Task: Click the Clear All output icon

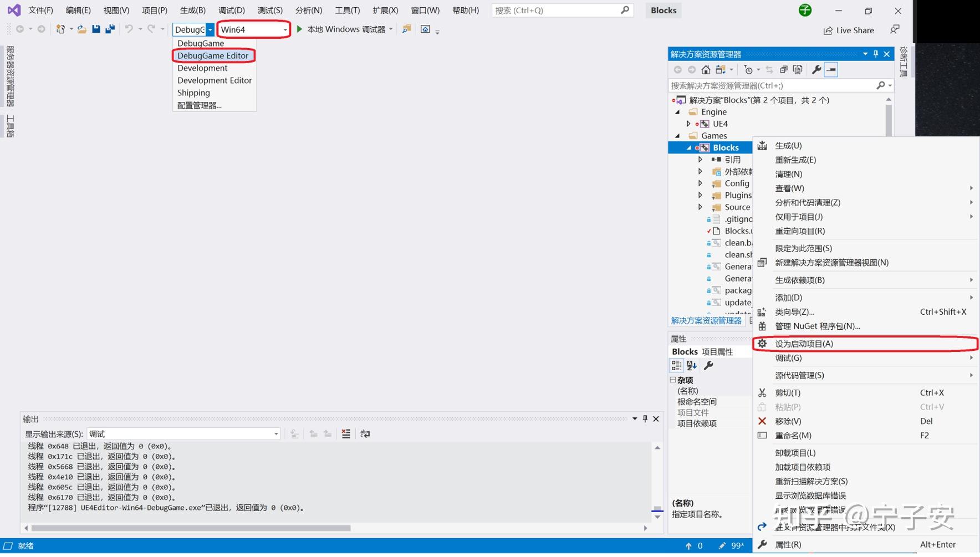Action: (346, 433)
